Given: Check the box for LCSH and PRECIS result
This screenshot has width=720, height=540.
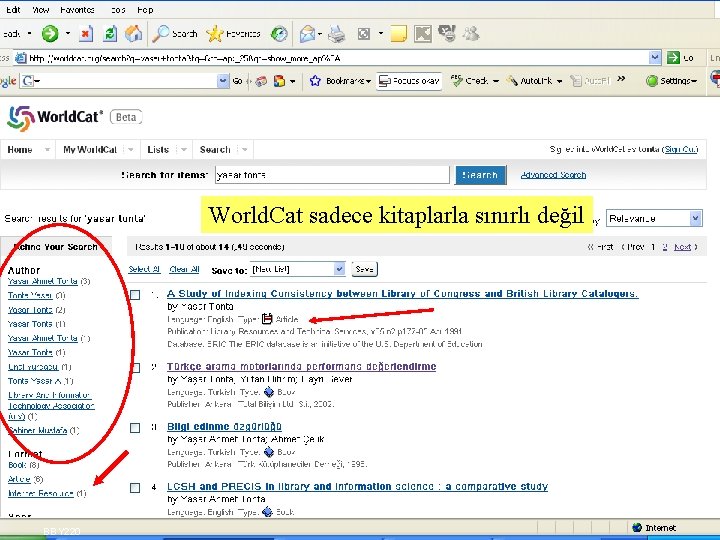Looking at the screenshot, I should click(135, 488).
